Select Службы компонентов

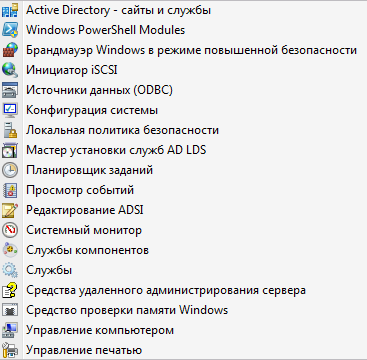click(87, 250)
